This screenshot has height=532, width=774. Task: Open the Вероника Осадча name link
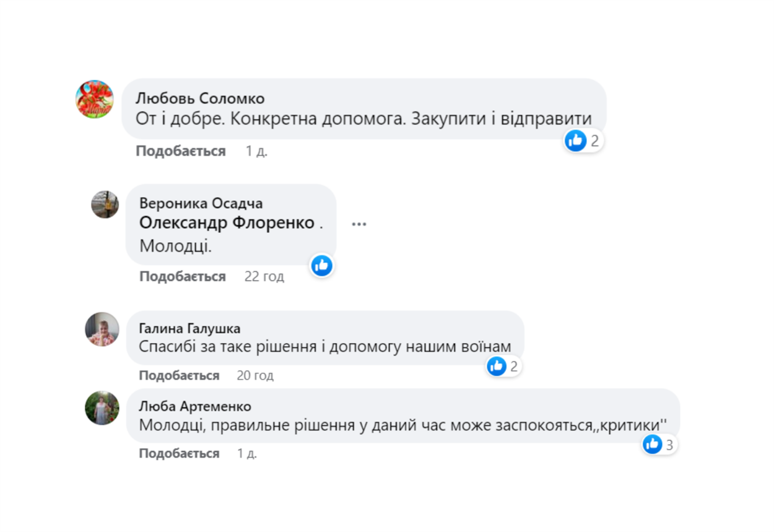[x=201, y=203]
